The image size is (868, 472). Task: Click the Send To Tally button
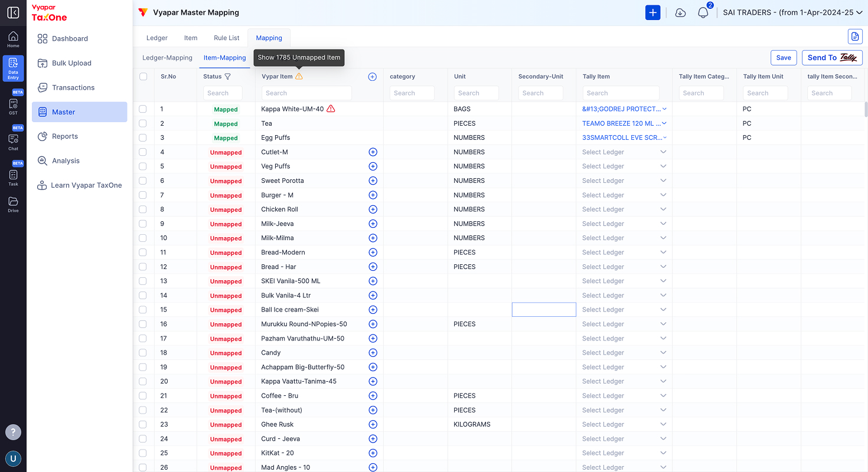(832, 58)
